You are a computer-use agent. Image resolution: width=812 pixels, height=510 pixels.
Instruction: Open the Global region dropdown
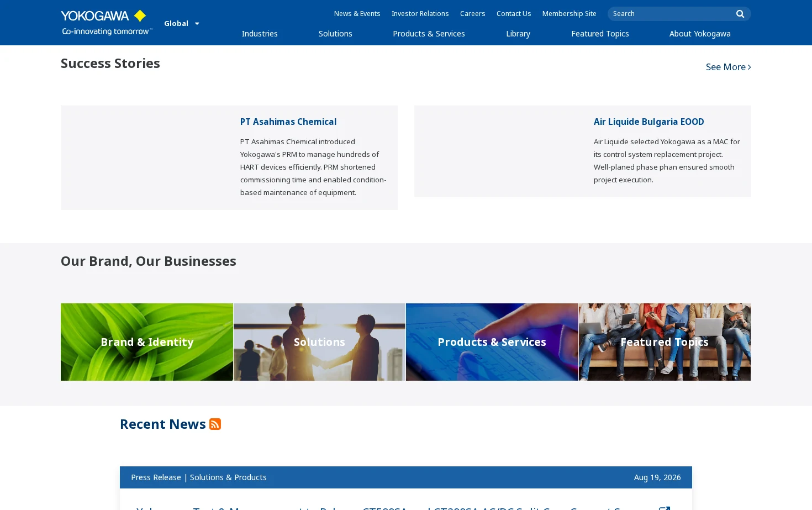coord(182,23)
